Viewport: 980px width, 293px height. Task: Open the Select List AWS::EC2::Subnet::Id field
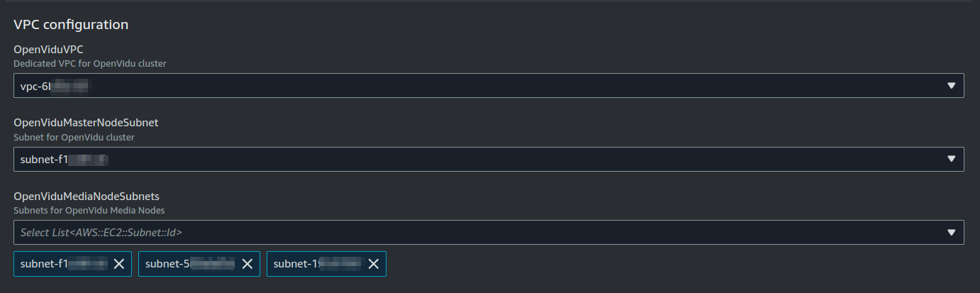pos(489,232)
